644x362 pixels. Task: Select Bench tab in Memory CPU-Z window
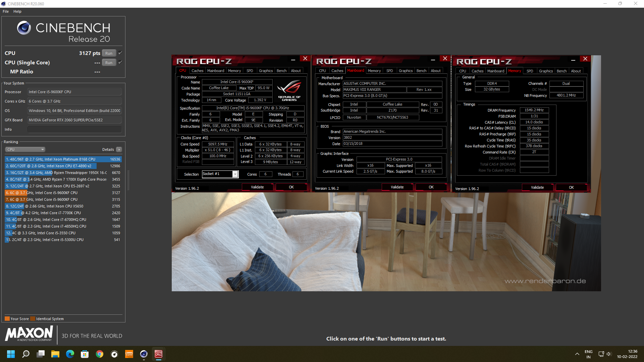[x=562, y=71]
